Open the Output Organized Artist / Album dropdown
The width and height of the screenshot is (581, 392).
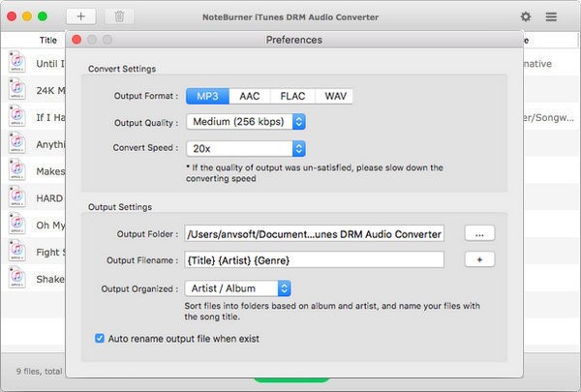point(237,288)
